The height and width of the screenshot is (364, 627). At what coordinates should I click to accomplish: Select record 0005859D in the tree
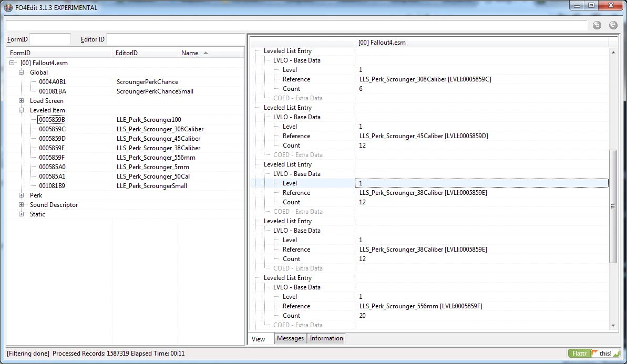pos(53,139)
